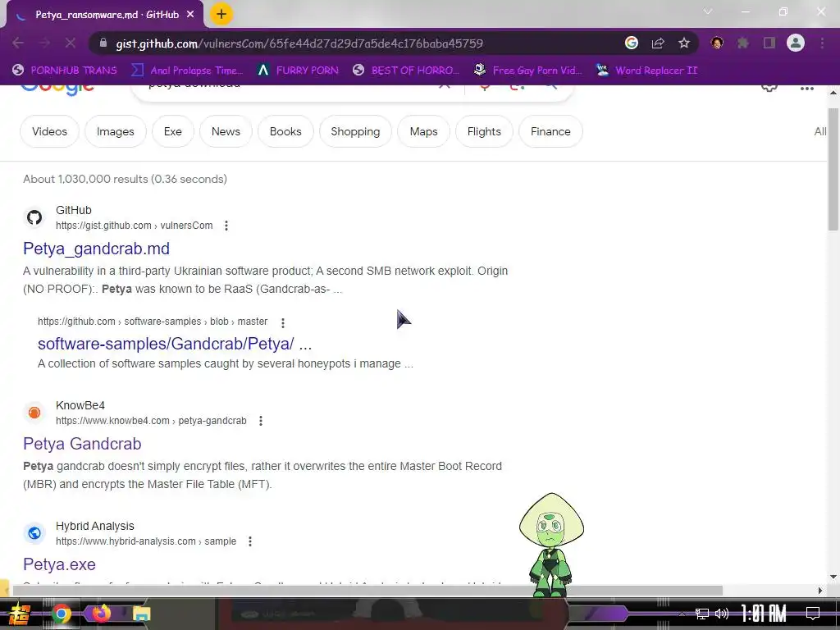Open the tab search chevron in title bar

(708, 11)
